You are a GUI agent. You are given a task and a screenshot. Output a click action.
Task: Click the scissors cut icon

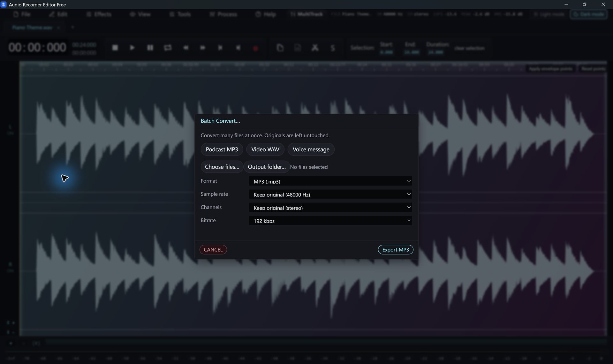pyautogui.click(x=315, y=48)
